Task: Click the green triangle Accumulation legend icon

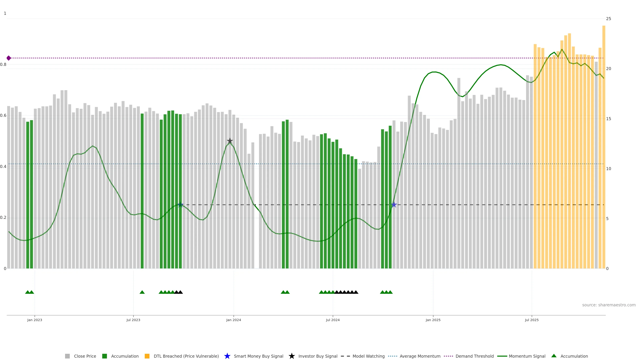Action: [554, 356]
